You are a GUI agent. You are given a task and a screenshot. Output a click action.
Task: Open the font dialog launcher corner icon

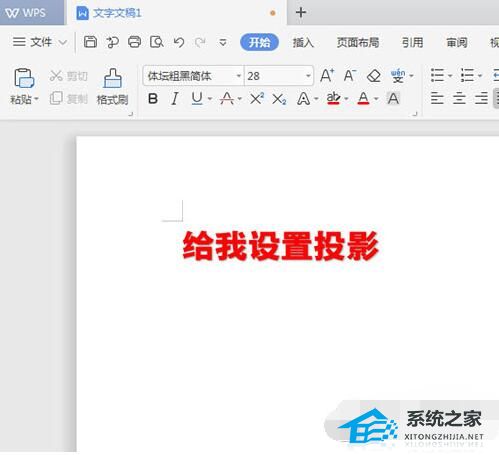pos(415,114)
